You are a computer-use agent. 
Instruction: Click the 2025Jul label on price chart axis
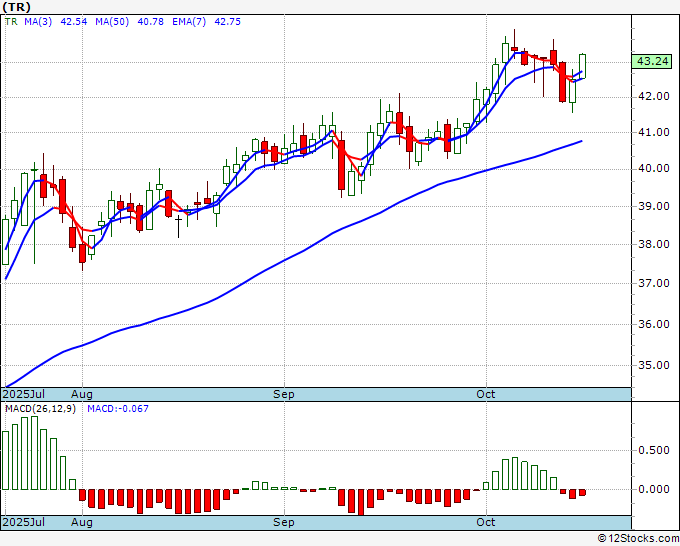[24, 394]
